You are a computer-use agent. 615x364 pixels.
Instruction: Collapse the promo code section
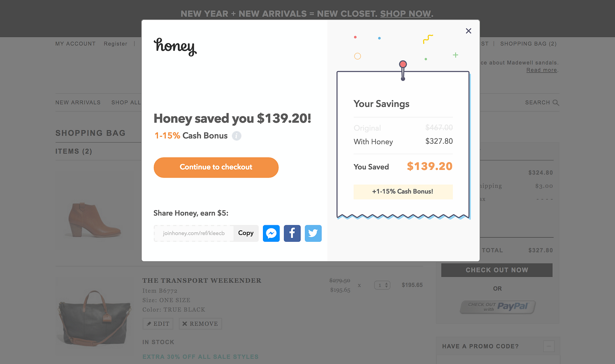tap(549, 346)
